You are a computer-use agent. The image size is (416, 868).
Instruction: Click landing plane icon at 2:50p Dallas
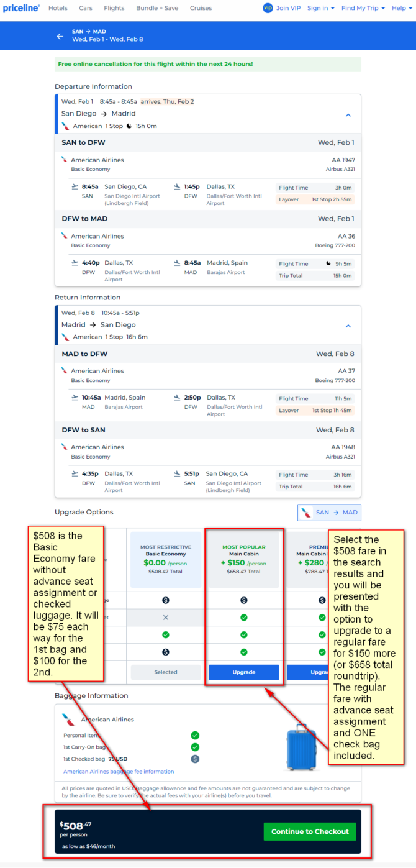[x=177, y=398]
